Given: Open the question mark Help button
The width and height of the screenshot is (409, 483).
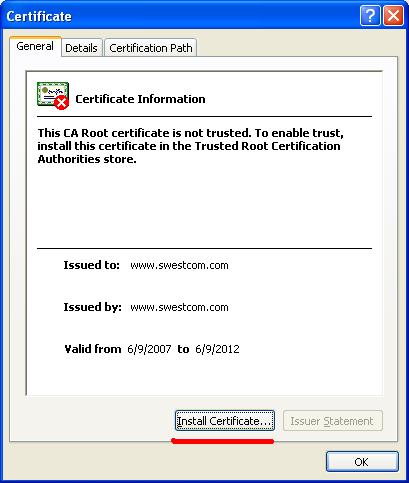Looking at the screenshot, I should (370, 15).
